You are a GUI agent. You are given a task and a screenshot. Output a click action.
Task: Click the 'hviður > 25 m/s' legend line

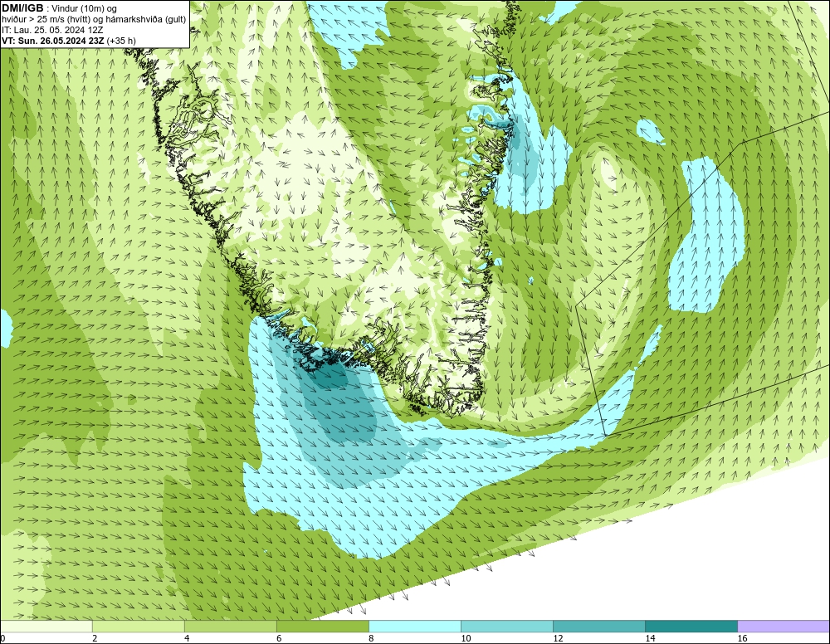pyautogui.click(x=94, y=20)
